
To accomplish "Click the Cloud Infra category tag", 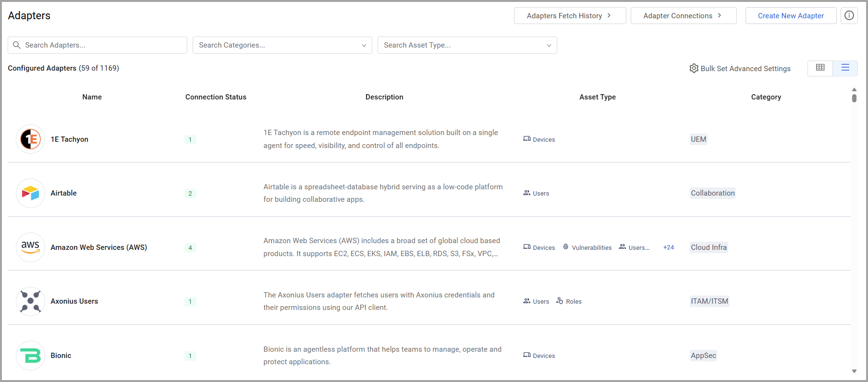I will [709, 247].
